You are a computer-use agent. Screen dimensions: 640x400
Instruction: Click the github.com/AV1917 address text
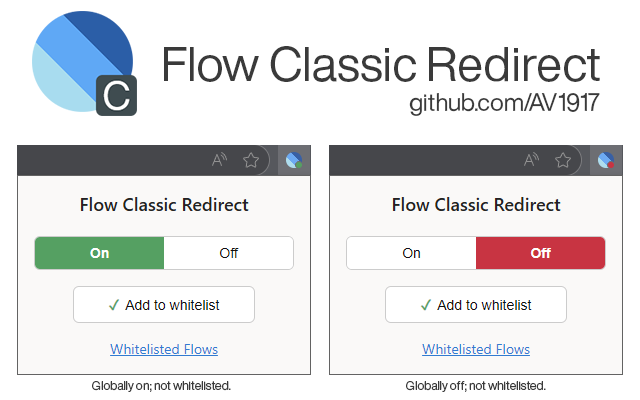point(504,103)
